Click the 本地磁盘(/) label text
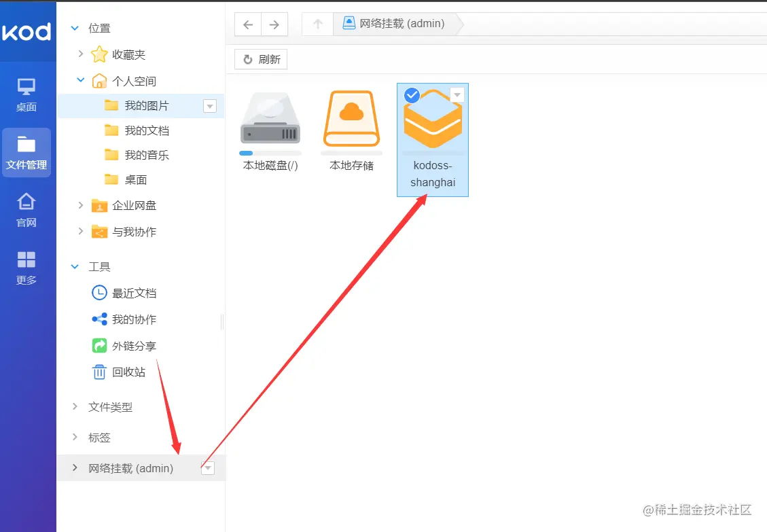Image resolution: width=767 pixels, height=532 pixels. click(x=270, y=165)
